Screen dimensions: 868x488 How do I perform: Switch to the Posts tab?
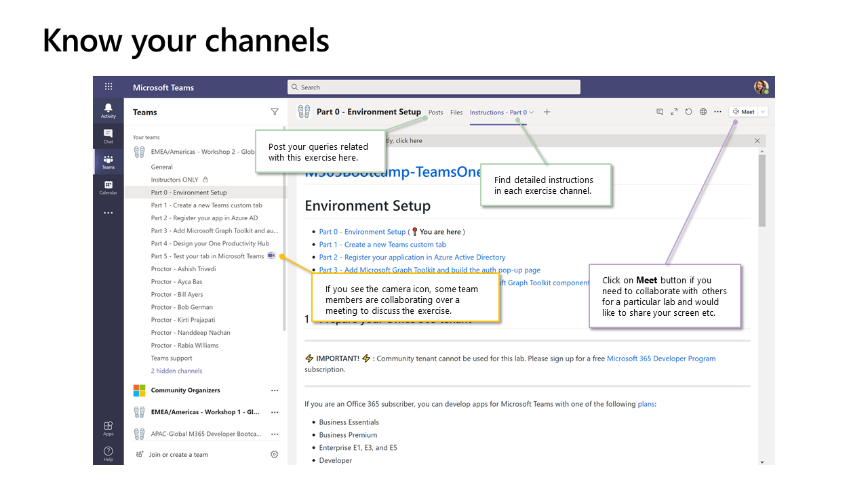[436, 113]
